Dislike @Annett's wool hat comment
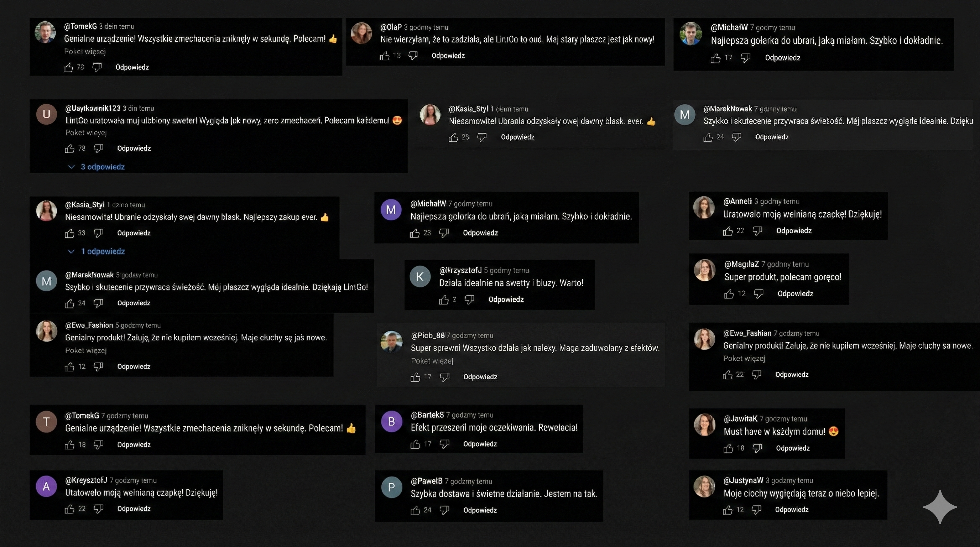This screenshot has height=547, width=980. (757, 231)
